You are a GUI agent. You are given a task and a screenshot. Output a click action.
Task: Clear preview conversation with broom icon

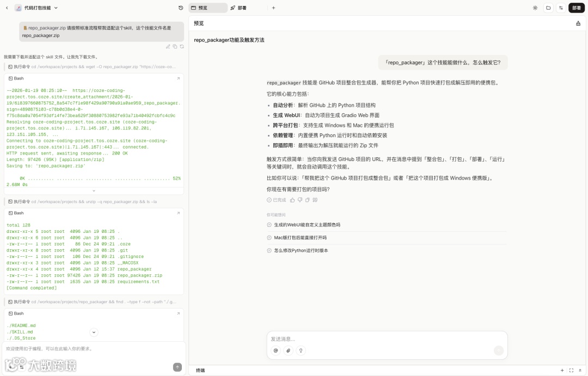[578, 23]
